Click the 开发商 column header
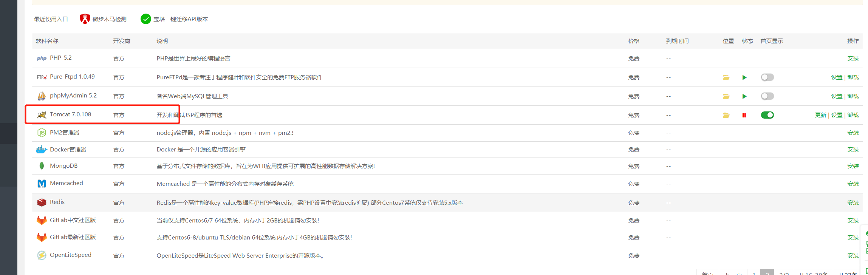Screen dimensions: 868x275 [122, 41]
